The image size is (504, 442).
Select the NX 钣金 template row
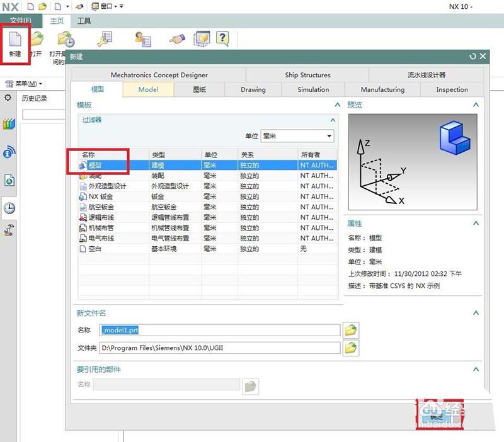[x=208, y=196]
